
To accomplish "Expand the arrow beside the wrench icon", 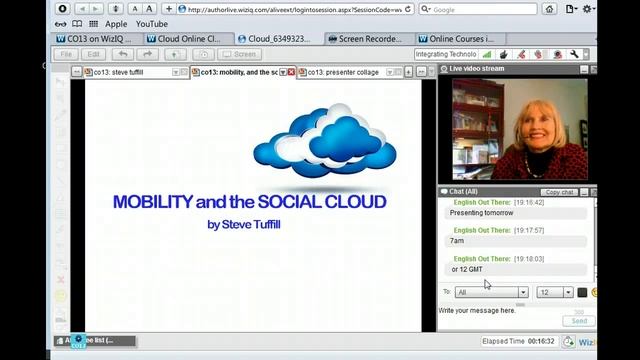I will pos(586,54).
